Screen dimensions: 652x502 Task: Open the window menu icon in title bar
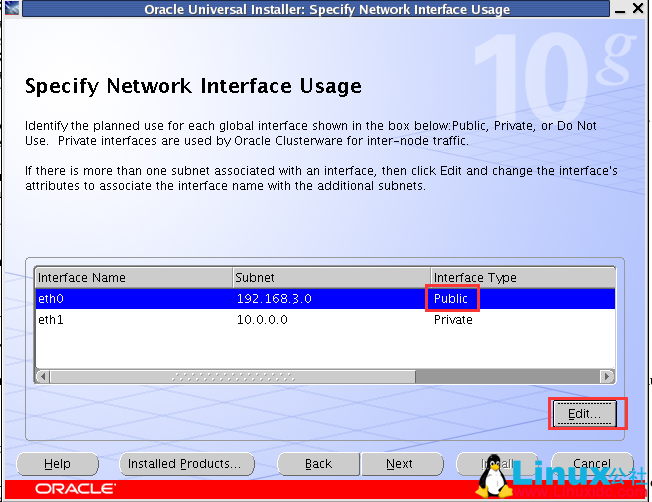pyautogui.click(x=12, y=7)
